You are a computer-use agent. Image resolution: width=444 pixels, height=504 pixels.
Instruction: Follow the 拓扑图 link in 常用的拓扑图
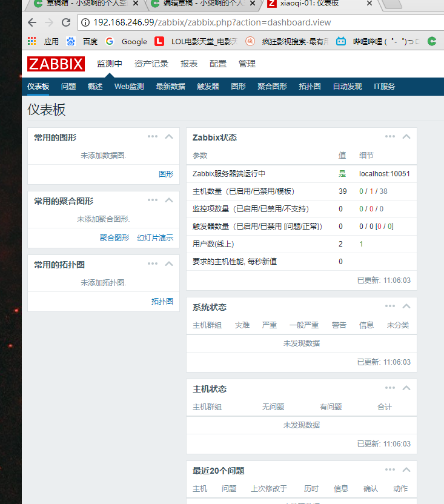(x=162, y=302)
